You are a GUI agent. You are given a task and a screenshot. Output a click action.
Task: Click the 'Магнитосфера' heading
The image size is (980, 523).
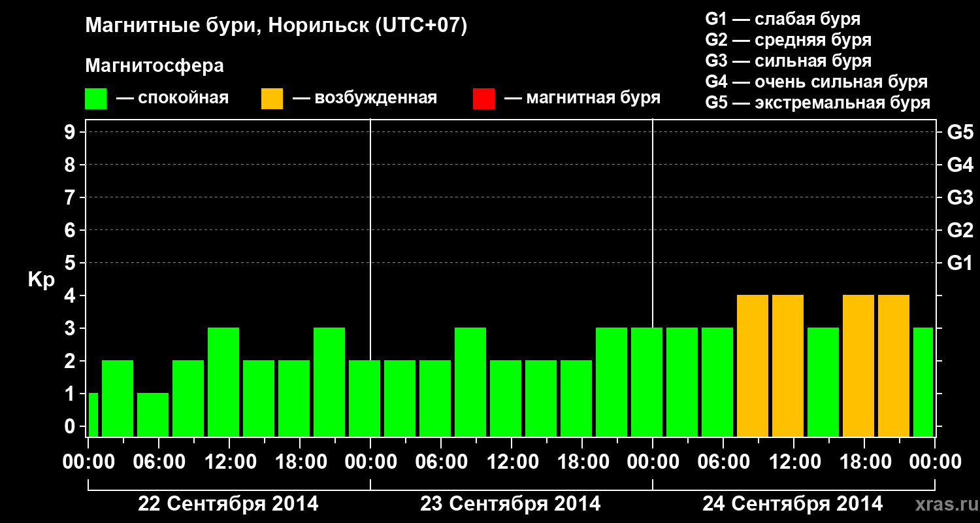coord(154,66)
